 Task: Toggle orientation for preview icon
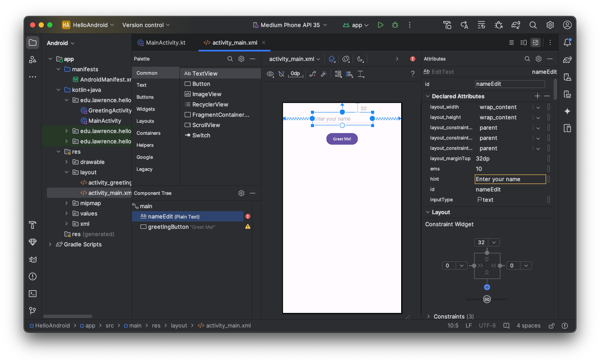pyautogui.click(x=346, y=59)
